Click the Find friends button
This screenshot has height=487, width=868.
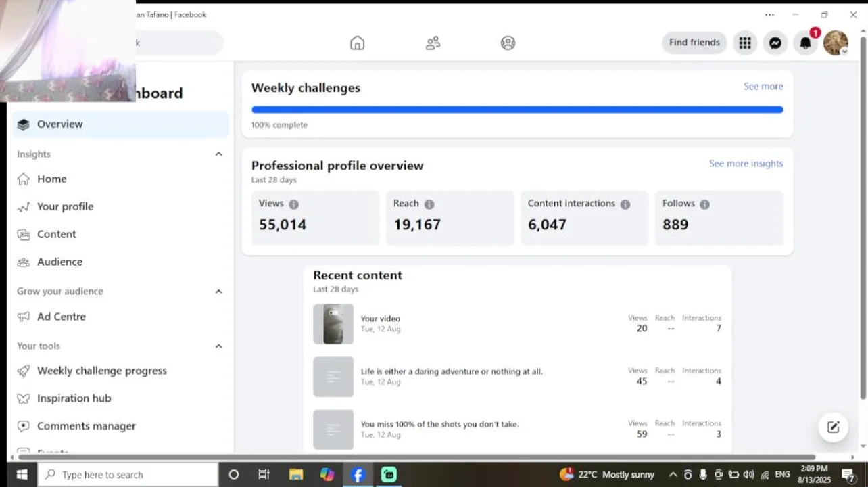[x=694, y=43]
